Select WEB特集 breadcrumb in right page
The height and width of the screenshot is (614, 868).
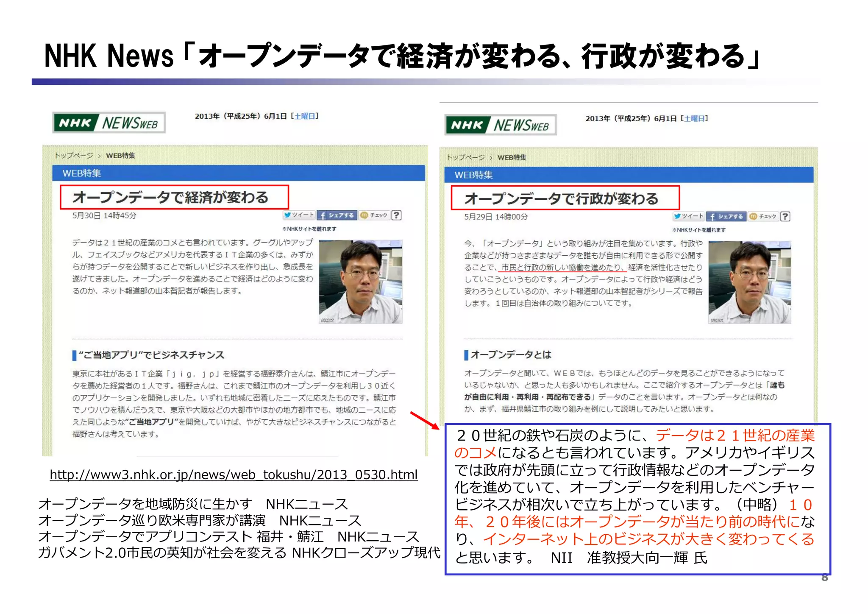point(512,157)
